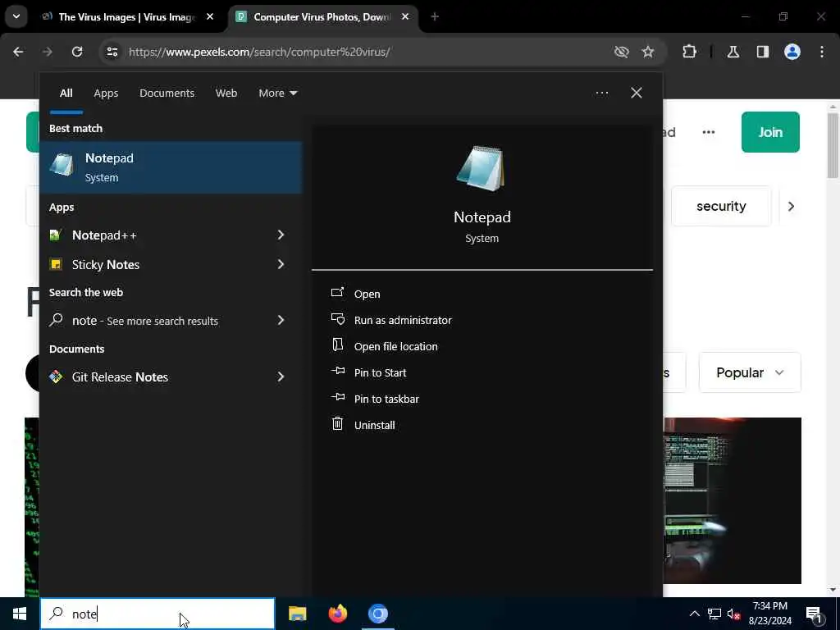Image resolution: width=840 pixels, height=630 pixels.
Task: Click the web search magnifier icon beside note
Action: (x=56, y=321)
